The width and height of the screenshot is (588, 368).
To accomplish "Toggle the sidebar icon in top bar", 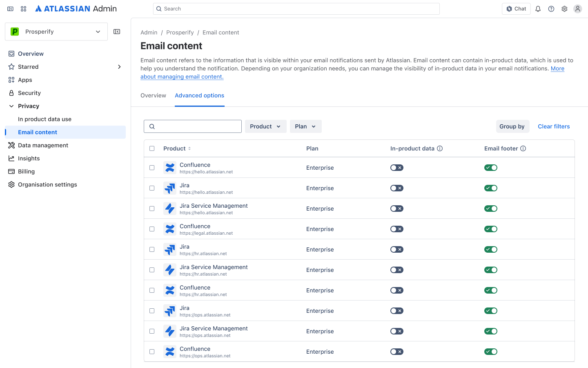I will click(x=11, y=9).
